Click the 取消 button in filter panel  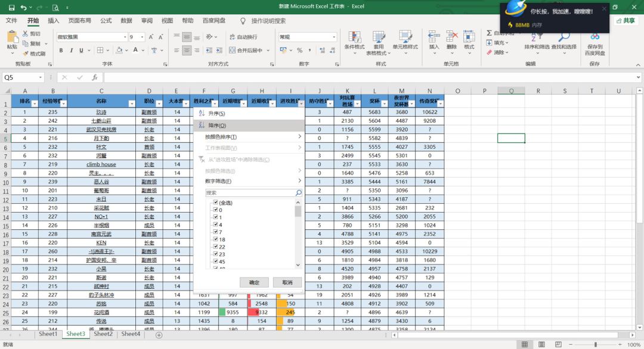tap(287, 282)
